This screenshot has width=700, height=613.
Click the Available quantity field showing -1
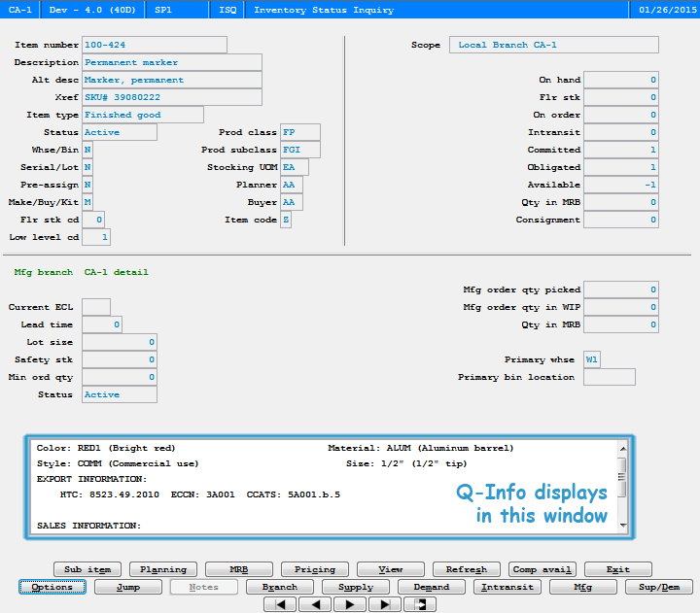(x=621, y=185)
